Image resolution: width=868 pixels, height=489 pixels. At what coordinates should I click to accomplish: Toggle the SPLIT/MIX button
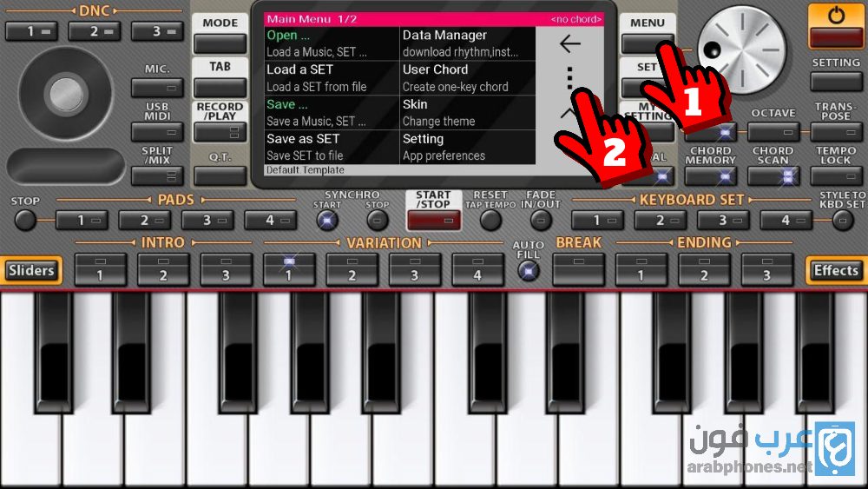tap(157, 176)
